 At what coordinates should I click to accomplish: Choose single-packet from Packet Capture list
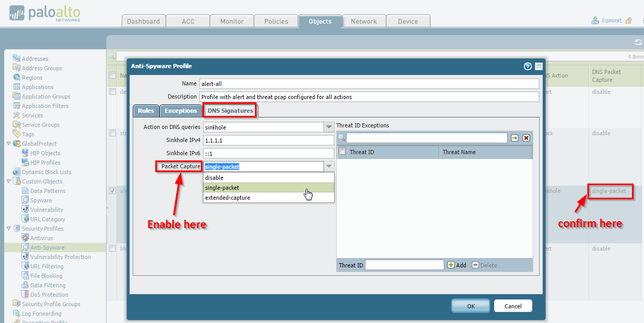tap(269, 188)
